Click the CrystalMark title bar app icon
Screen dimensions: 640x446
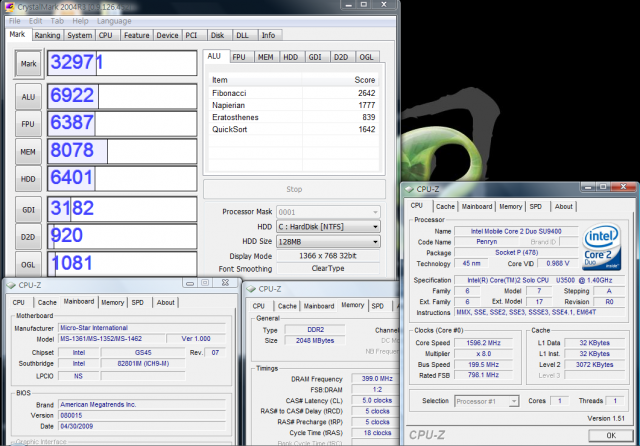9,7
